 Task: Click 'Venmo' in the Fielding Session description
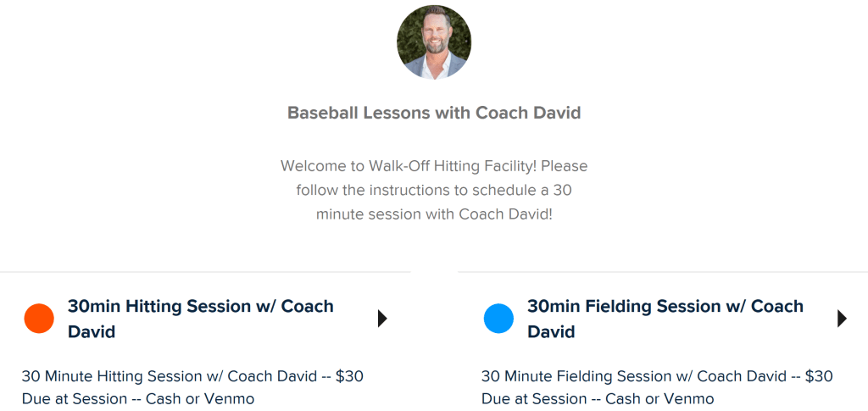[x=689, y=398]
